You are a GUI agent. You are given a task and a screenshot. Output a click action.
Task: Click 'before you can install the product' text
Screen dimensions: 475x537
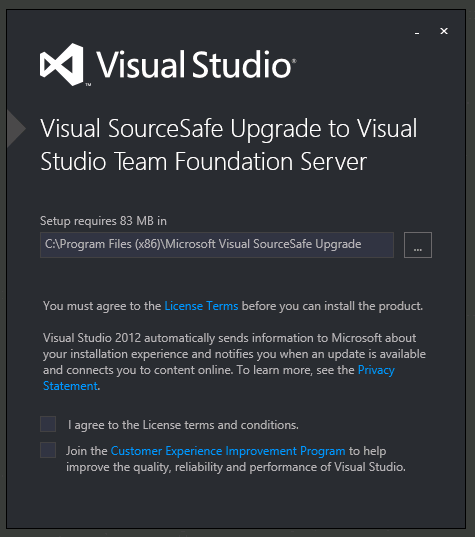click(x=332, y=306)
